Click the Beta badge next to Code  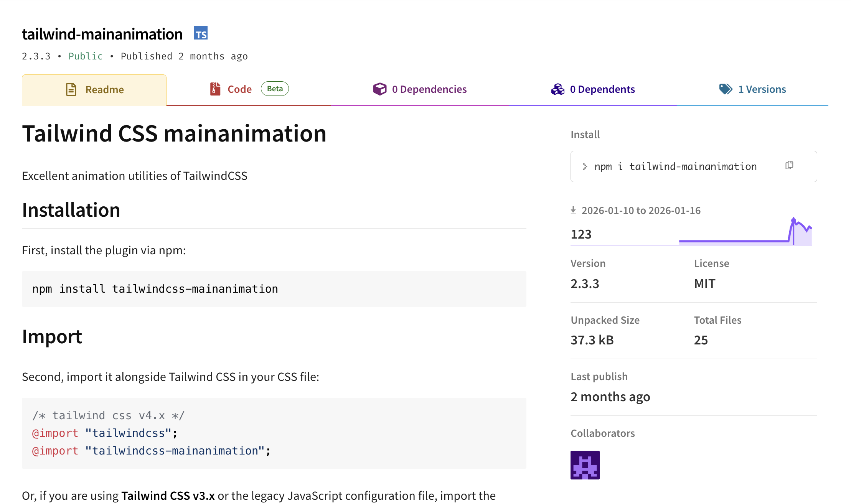[x=274, y=88]
